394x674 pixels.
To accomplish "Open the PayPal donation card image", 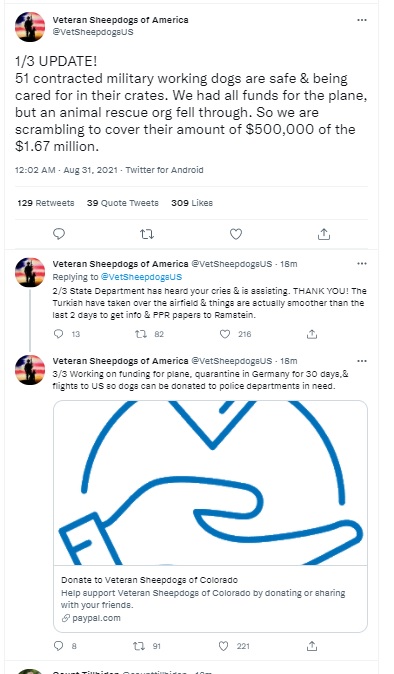I will (x=210, y=483).
